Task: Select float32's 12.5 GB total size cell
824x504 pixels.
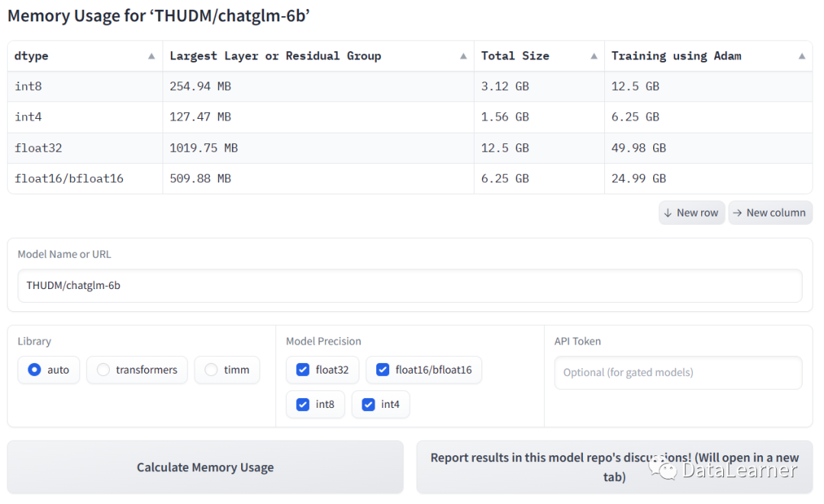Action: (539, 148)
